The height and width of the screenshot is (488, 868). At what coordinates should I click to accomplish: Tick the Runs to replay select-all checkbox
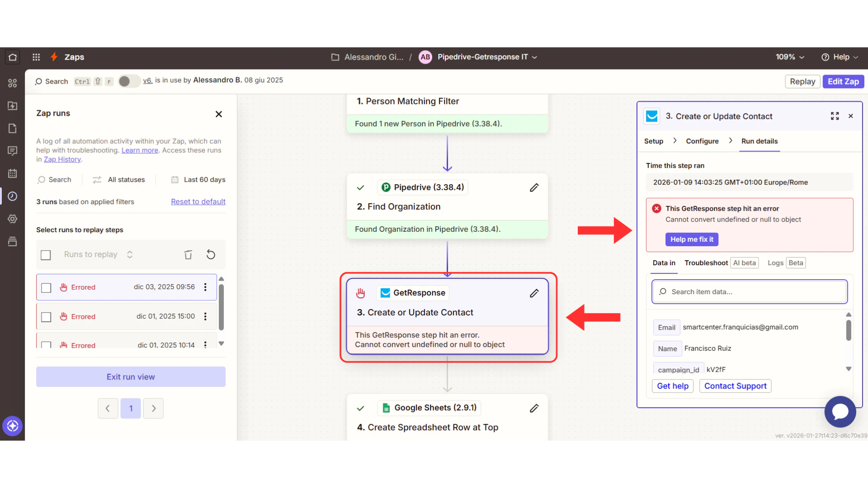46,255
